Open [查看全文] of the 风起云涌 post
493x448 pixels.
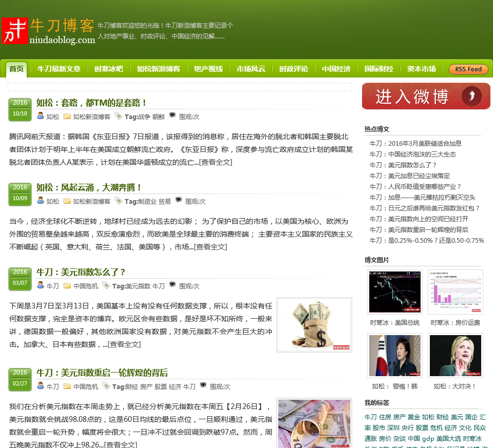point(211,247)
